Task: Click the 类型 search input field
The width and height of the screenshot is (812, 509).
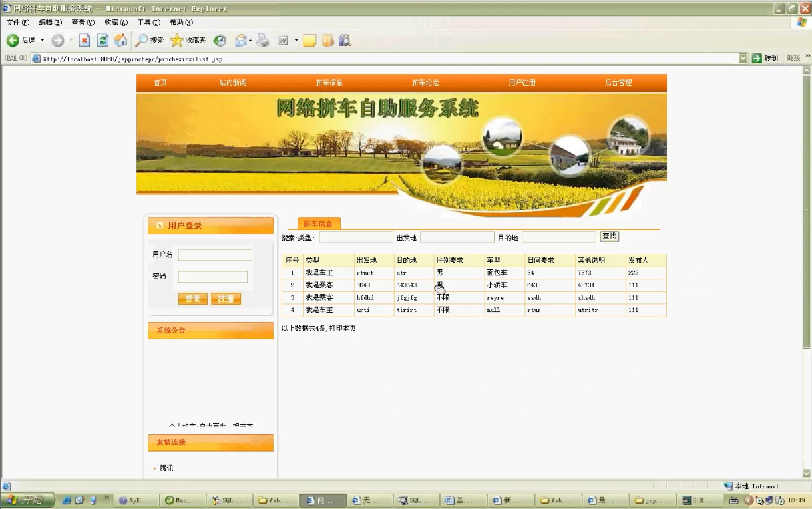Action: 356,237
